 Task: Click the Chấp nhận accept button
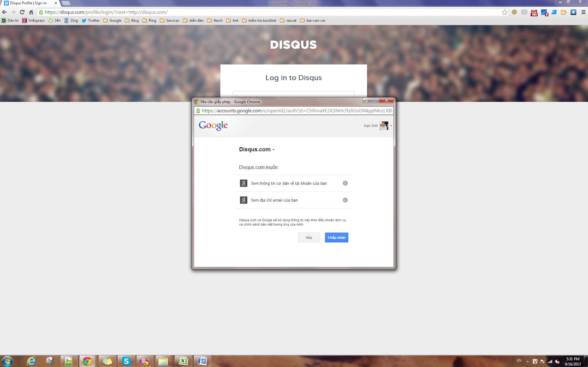[x=337, y=238]
